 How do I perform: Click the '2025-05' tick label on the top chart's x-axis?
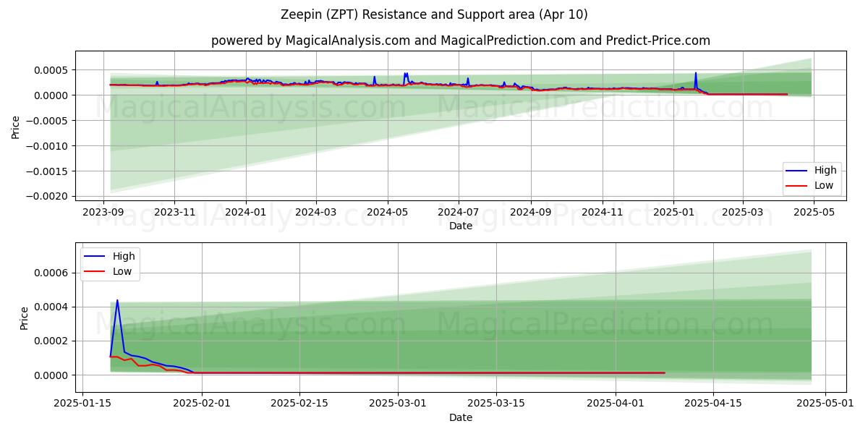814,212
